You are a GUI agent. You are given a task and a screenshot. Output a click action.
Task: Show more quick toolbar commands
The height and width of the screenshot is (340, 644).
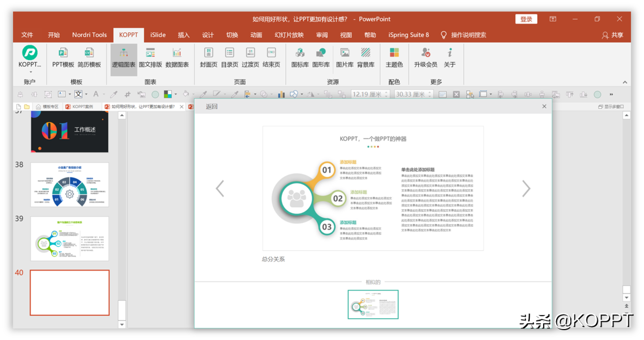pyautogui.click(x=611, y=94)
